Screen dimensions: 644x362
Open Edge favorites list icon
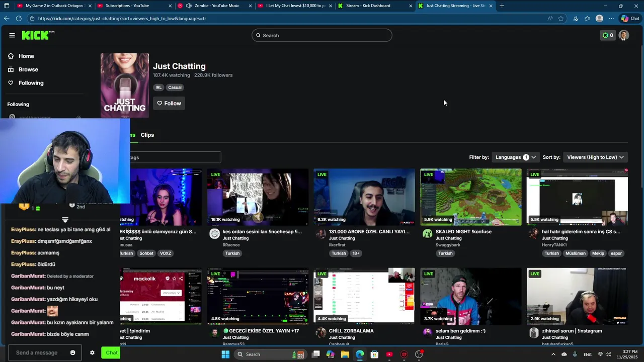point(587,19)
